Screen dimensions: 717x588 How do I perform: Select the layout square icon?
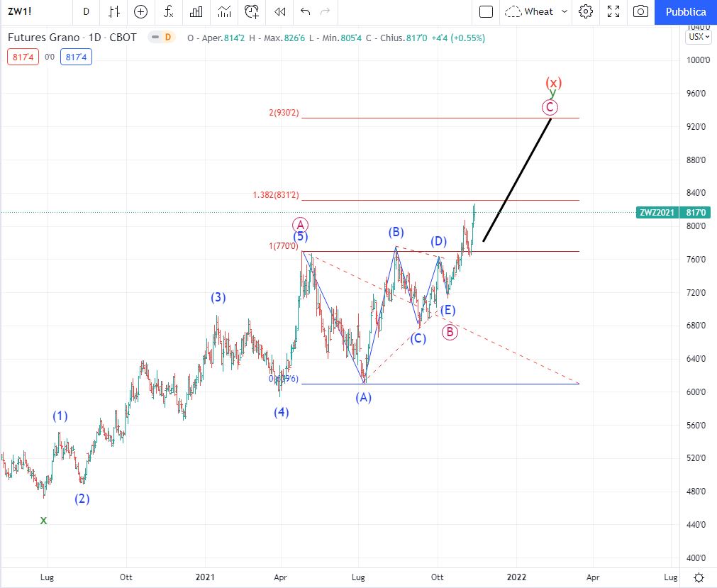point(486,12)
